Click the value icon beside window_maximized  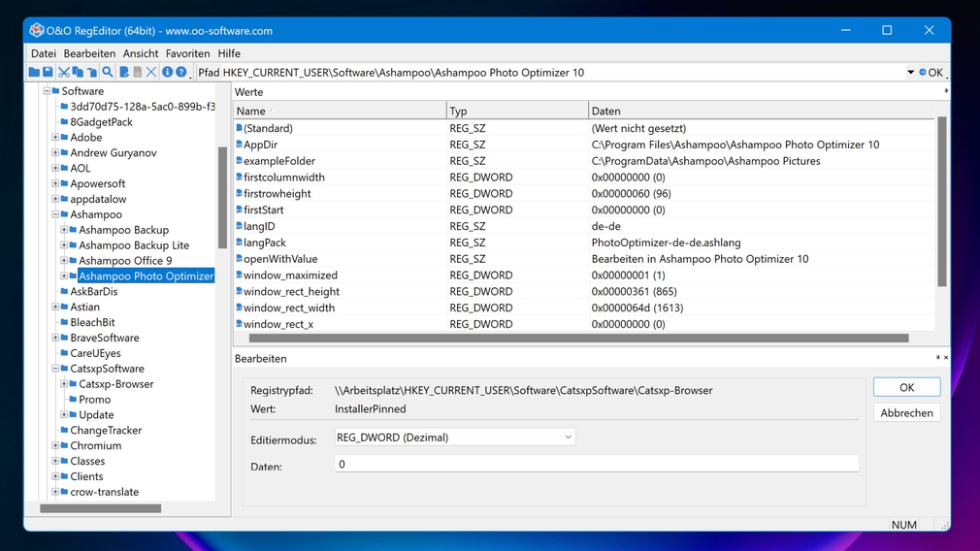tap(239, 275)
